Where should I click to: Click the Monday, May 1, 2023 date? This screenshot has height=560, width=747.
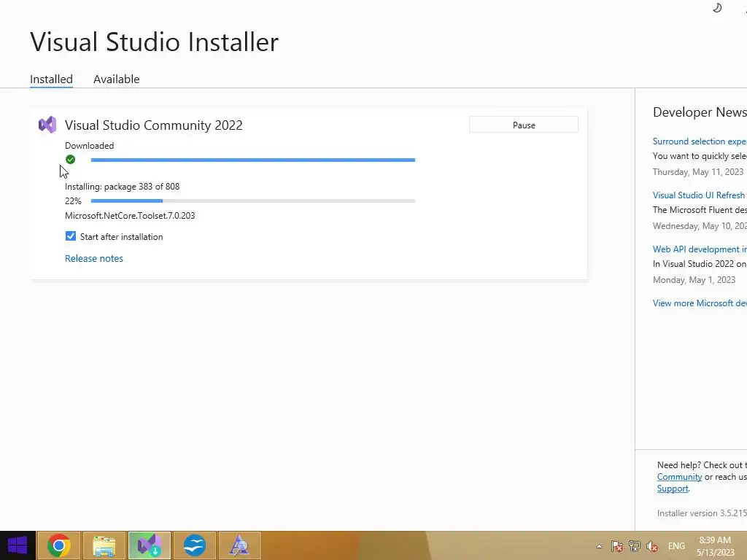tap(694, 280)
